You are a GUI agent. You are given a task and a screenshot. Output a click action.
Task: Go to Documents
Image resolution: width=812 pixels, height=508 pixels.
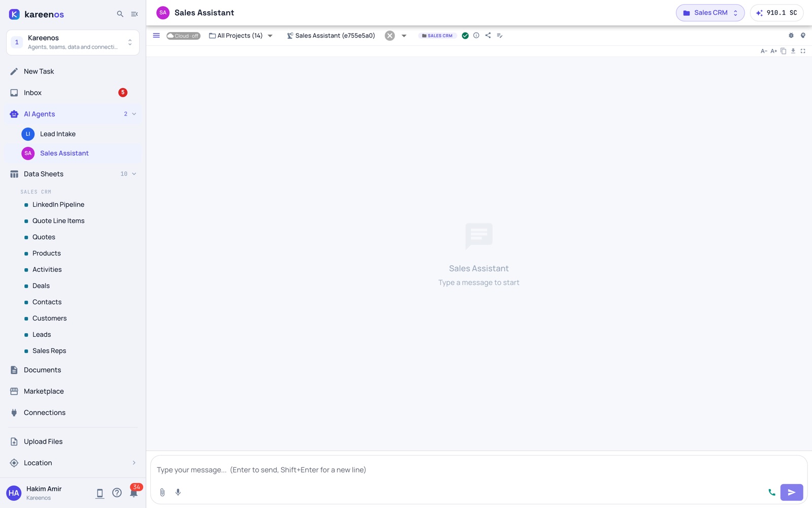tap(73, 370)
